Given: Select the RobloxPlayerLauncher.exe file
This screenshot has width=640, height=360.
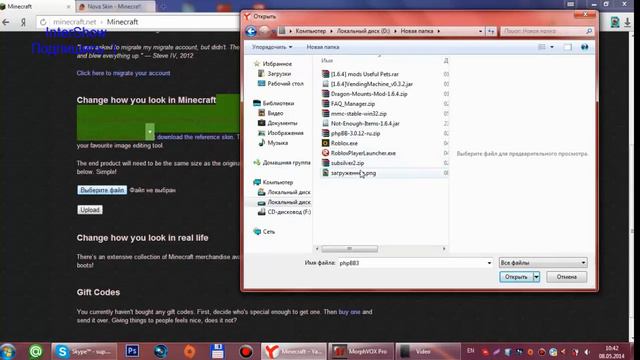Looking at the screenshot, I should click(x=363, y=153).
